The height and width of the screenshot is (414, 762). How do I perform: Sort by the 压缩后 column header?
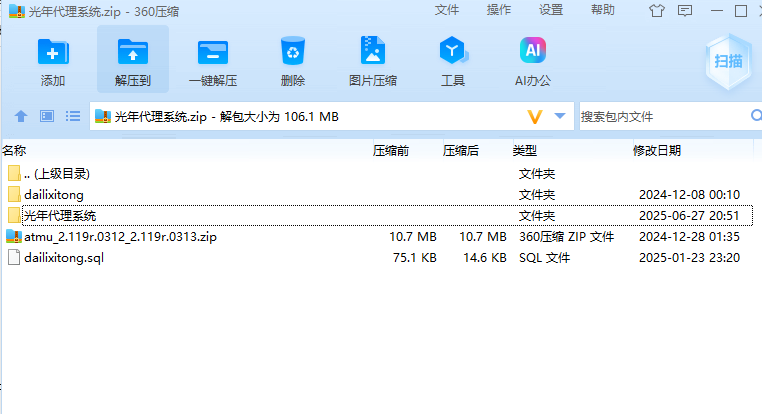[461, 151]
